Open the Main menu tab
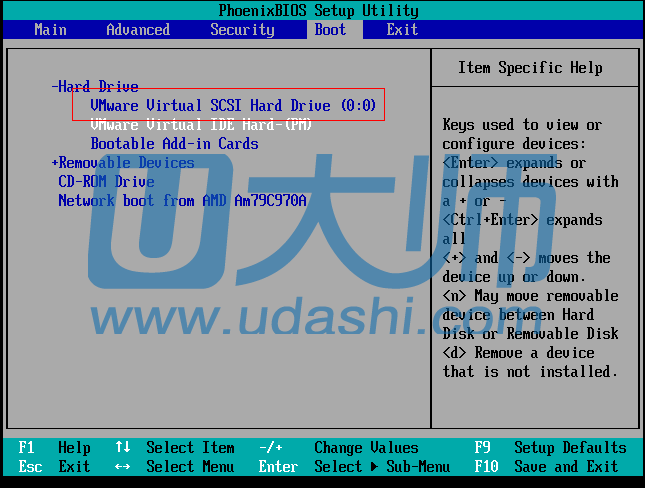645x488 pixels. [x=50, y=30]
